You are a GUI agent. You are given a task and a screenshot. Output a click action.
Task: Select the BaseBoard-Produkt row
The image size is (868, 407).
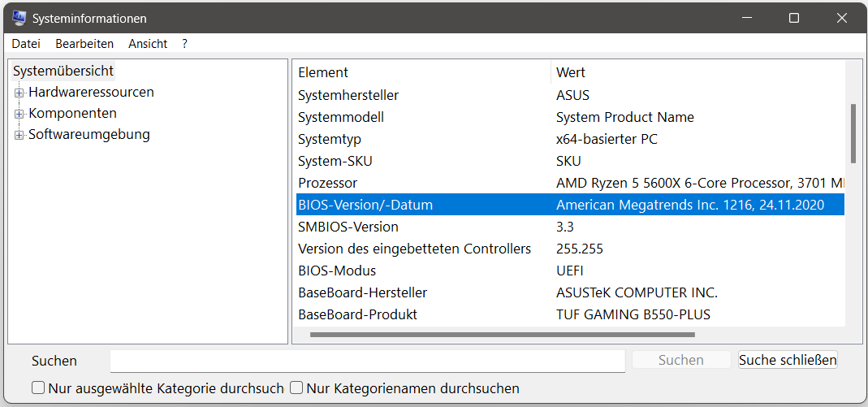(357, 314)
